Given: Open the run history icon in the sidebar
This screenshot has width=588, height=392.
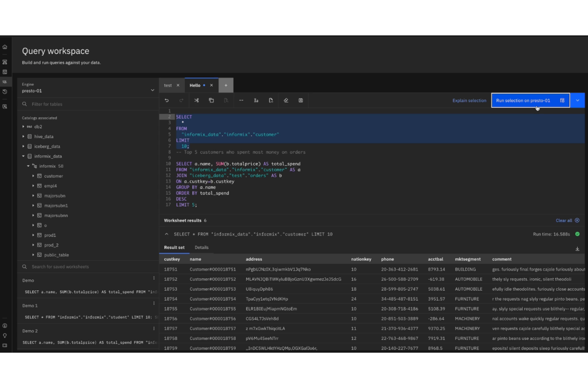Looking at the screenshot, I should pos(5,91).
